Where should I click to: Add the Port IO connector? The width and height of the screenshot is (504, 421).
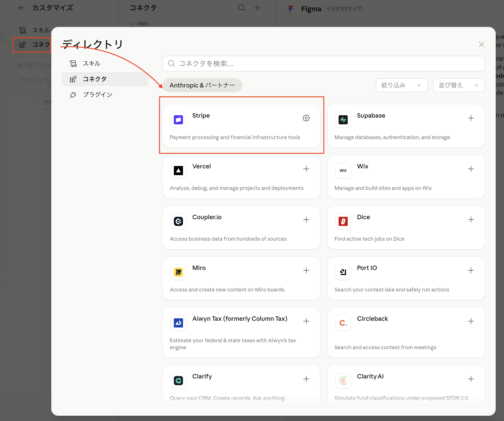coord(471,270)
